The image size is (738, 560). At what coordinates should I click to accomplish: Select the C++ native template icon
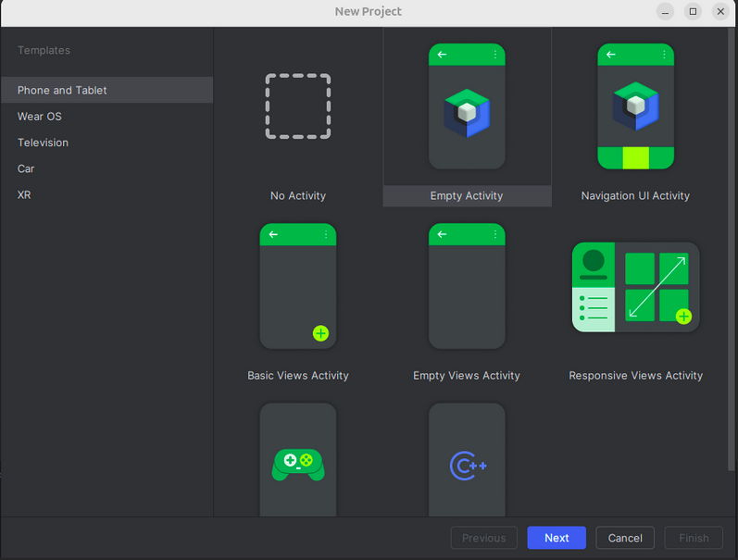click(467, 460)
